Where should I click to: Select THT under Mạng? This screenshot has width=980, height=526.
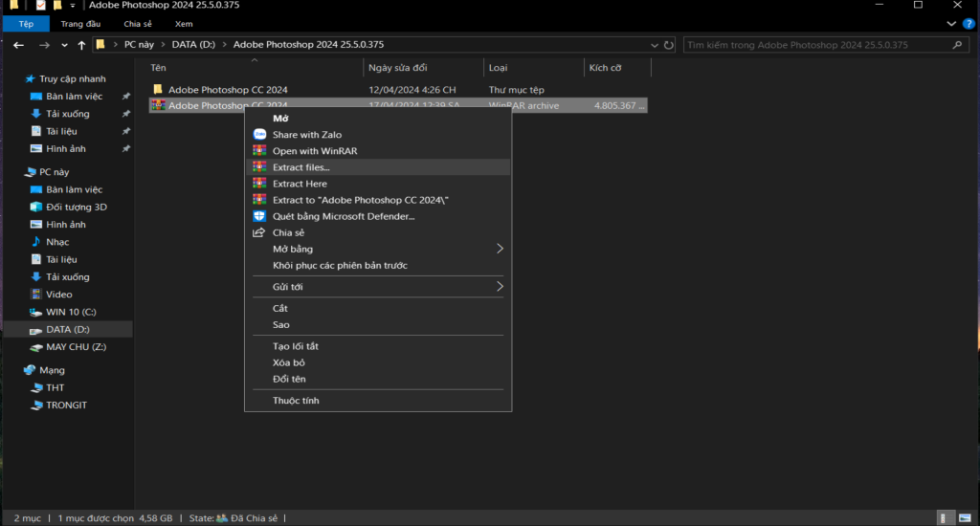[55, 387]
